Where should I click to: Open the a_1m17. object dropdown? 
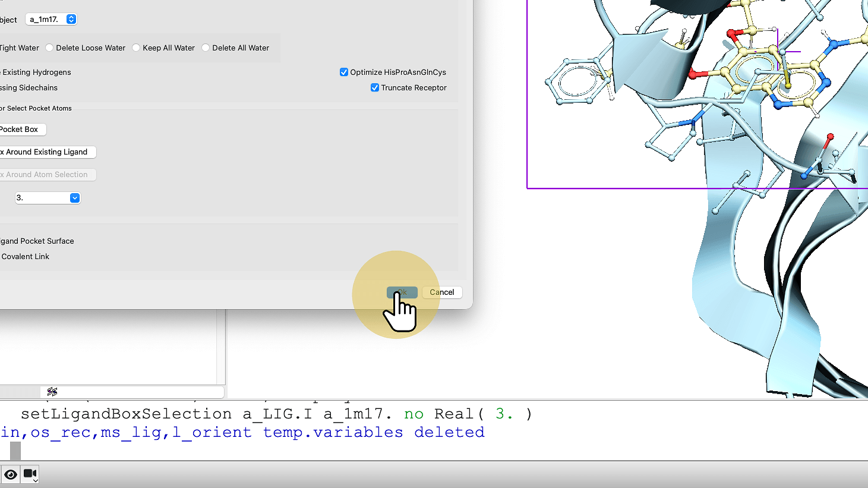tap(71, 20)
